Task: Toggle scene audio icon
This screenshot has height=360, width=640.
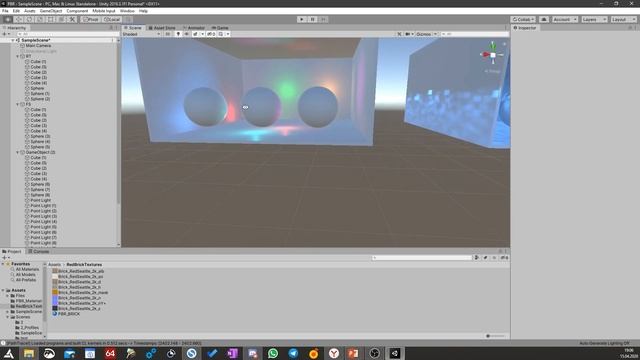Action: 187,34
